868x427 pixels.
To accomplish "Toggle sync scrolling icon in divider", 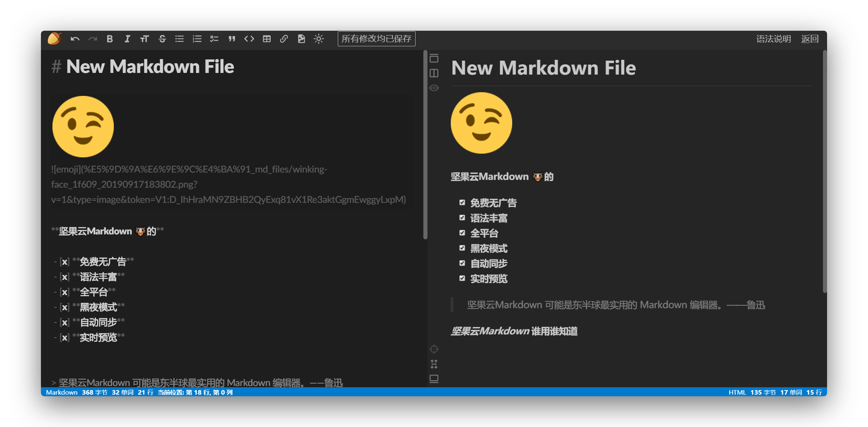I will tap(434, 364).
